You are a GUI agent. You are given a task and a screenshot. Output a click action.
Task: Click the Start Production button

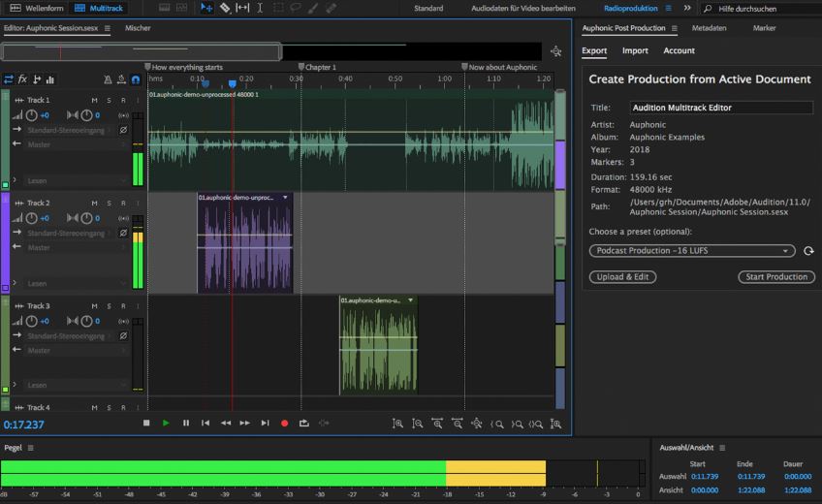point(776,276)
